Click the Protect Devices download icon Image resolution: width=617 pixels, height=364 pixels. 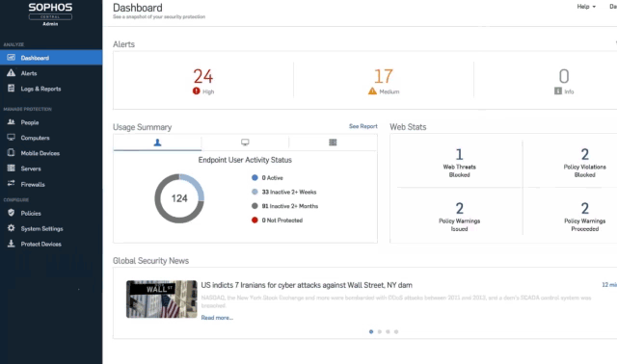11,244
